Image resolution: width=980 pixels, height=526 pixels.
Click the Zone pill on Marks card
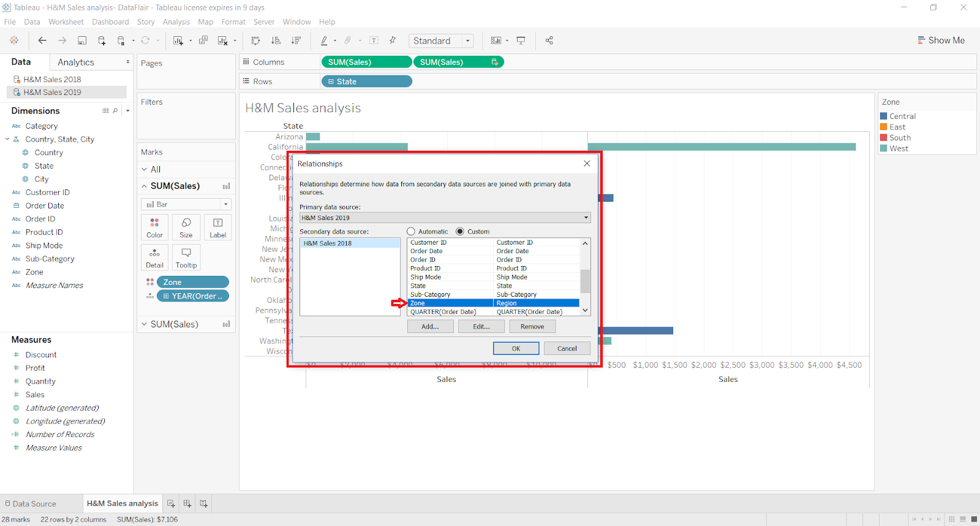193,282
